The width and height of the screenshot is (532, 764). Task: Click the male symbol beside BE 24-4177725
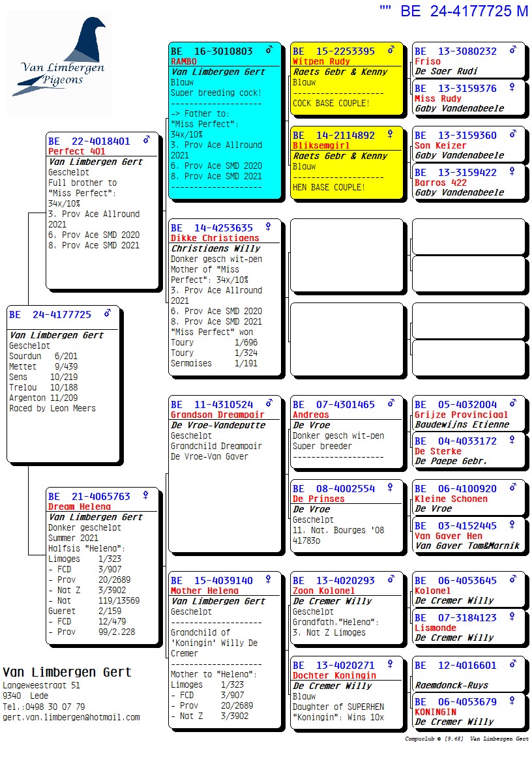point(108,314)
